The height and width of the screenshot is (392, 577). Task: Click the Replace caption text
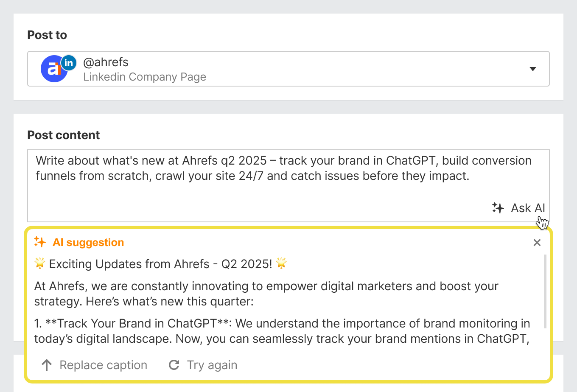point(103,365)
